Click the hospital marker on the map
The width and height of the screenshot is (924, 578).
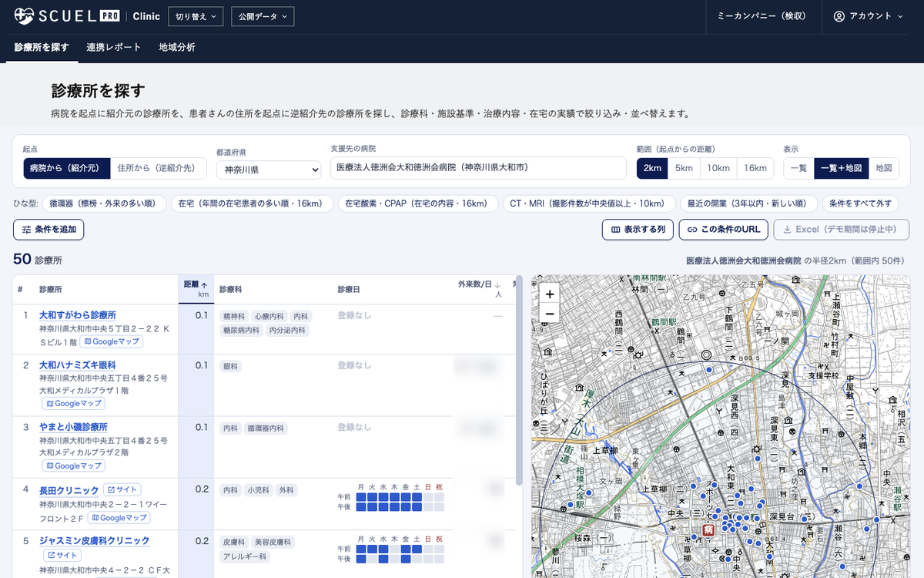[708, 530]
